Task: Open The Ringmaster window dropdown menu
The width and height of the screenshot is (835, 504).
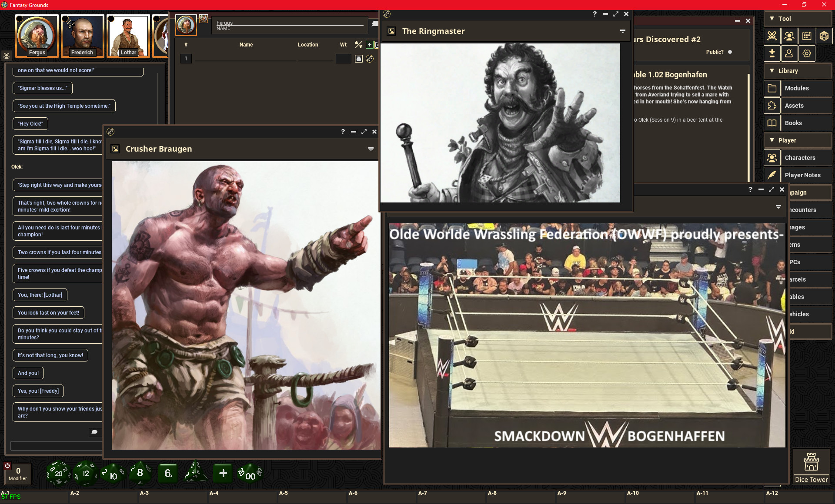Action: [622, 31]
